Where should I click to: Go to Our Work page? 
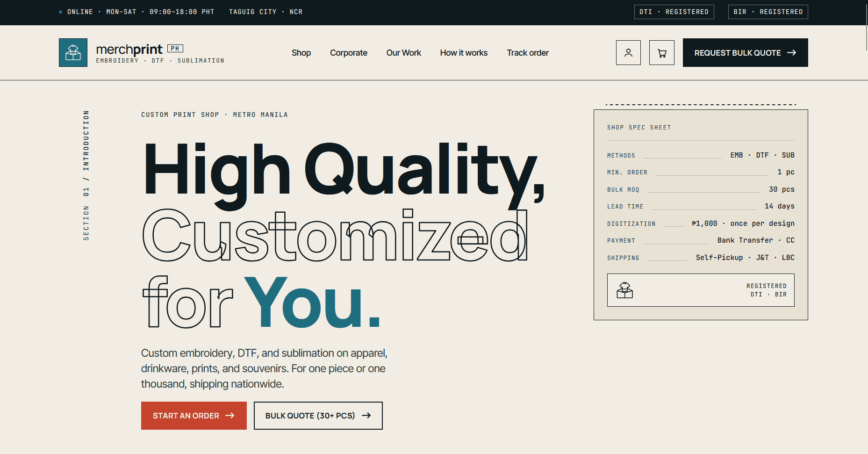coord(404,53)
